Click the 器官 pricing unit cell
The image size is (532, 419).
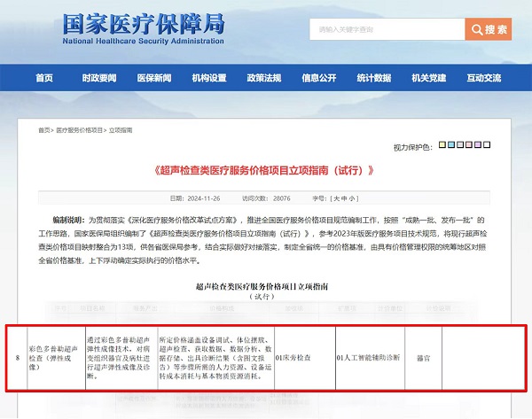423,358
